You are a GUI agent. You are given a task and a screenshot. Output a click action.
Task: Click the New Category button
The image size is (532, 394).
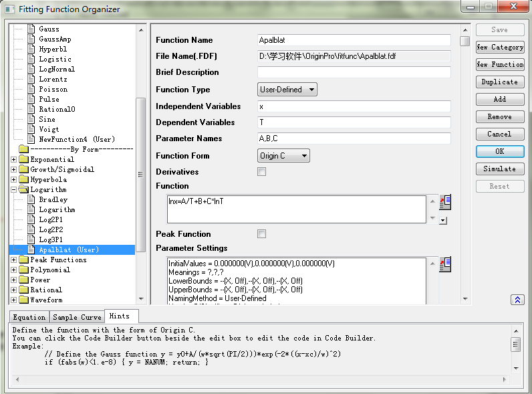click(x=500, y=47)
